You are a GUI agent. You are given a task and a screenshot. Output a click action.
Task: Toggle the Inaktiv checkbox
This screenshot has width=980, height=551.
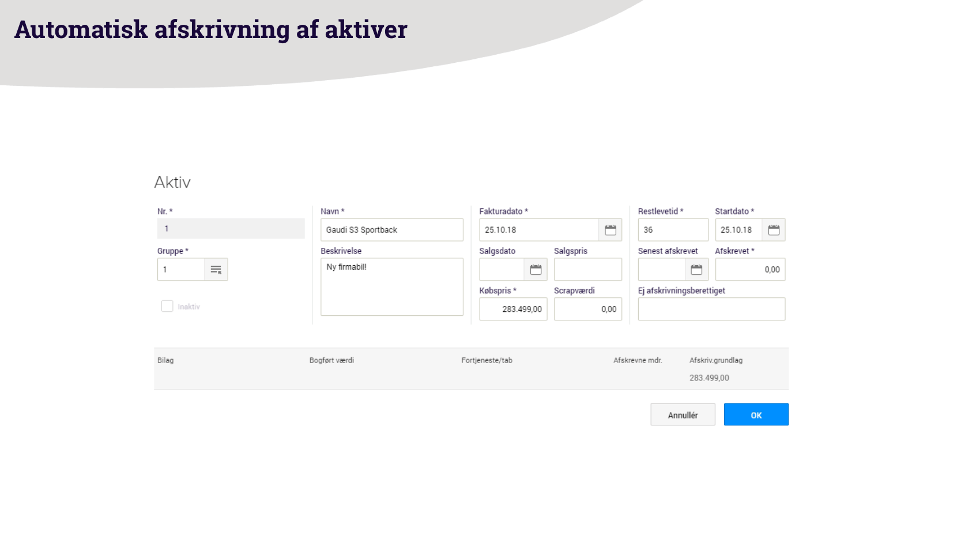(x=167, y=307)
